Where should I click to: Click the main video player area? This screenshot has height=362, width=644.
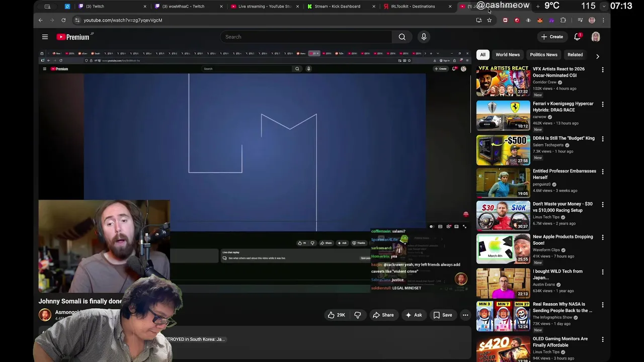(x=254, y=171)
